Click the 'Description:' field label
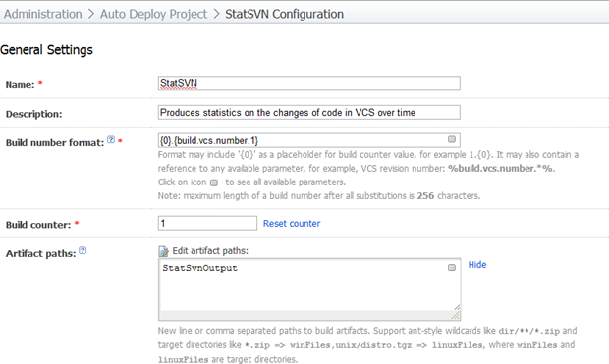 33,114
